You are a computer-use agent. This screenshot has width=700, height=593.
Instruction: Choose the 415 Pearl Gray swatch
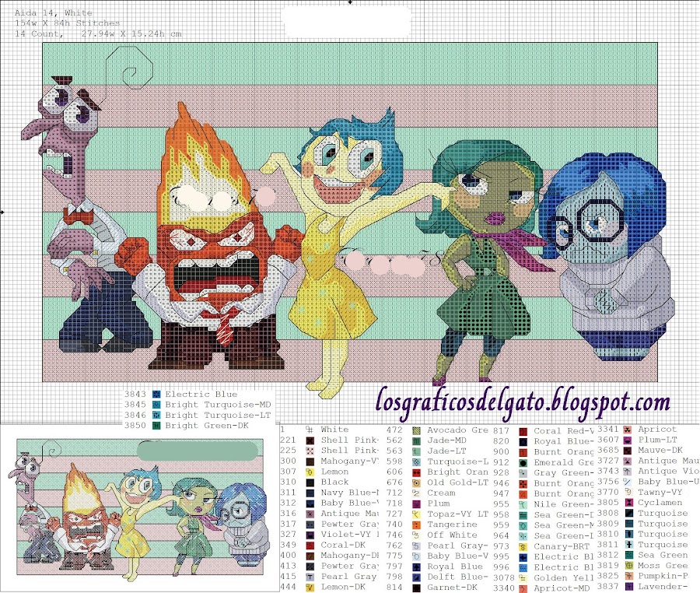click(x=310, y=577)
